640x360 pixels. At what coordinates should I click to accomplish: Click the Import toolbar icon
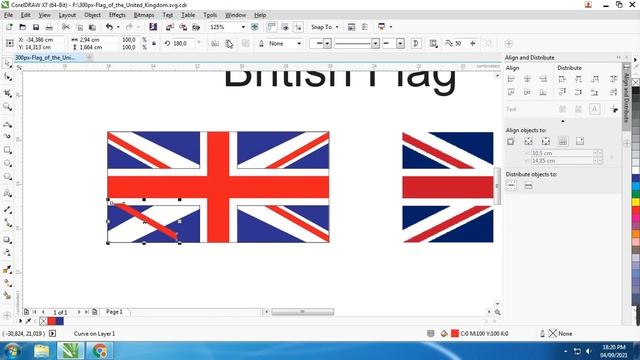point(170,27)
